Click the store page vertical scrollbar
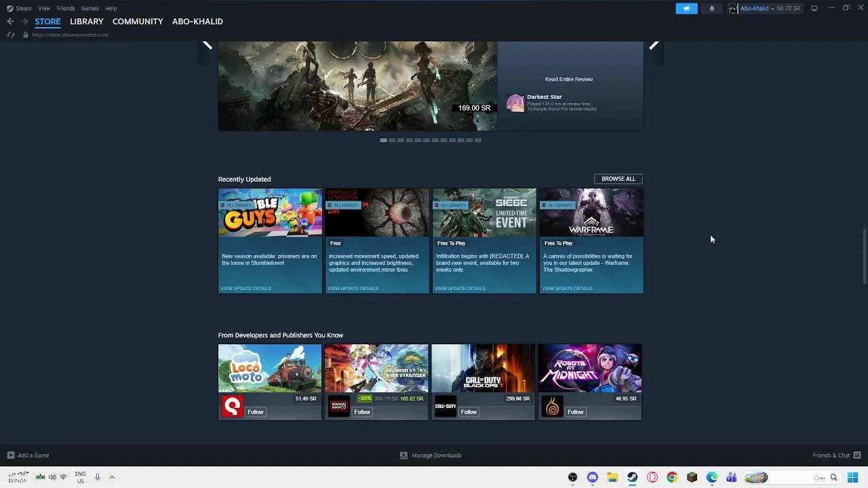The image size is (868, 488). (864, 256)
